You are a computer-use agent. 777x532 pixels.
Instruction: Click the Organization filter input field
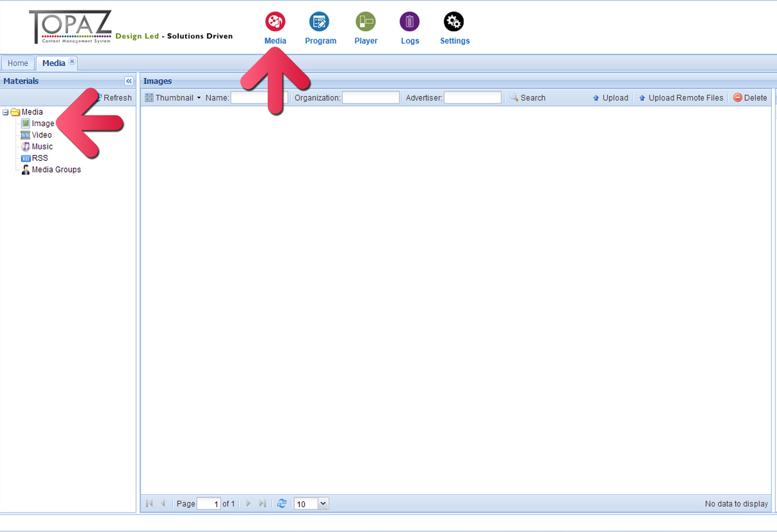(370, 98)
